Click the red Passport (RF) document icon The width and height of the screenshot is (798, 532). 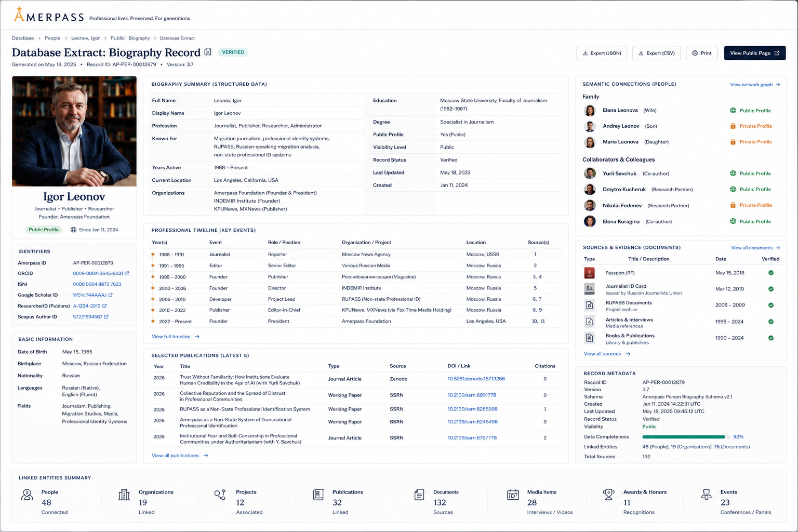(x=590, y=273)
